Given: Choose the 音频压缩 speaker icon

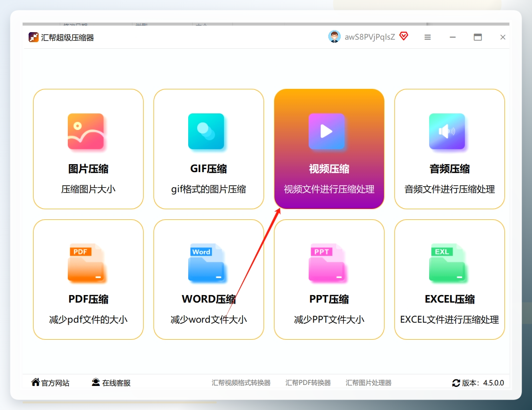Looking at the screenshot, I should pos(447,131).
